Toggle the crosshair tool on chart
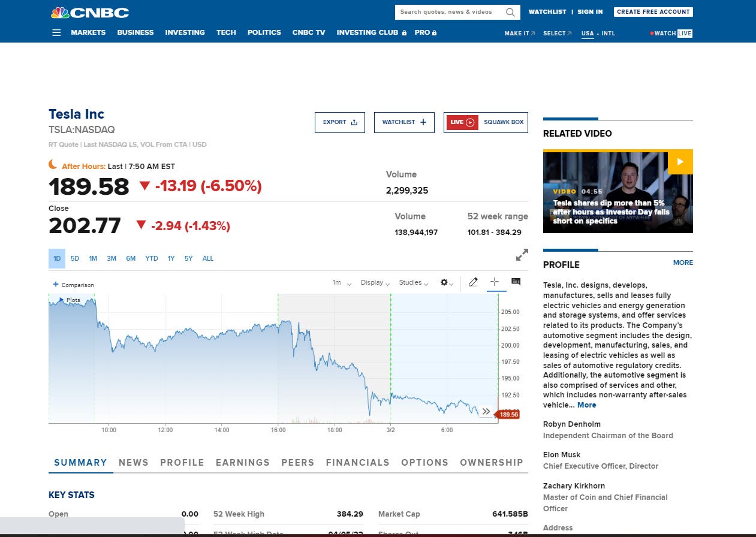Screen dimensions: 756x537 (495, 282)
